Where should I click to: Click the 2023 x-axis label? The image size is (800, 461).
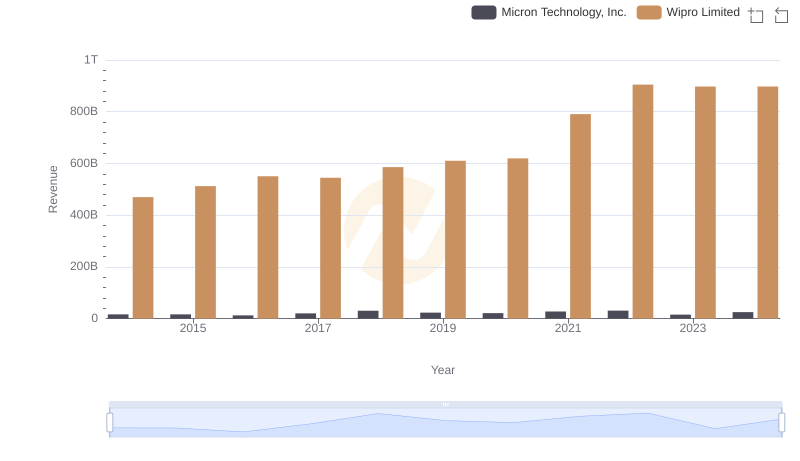[693, 328]
